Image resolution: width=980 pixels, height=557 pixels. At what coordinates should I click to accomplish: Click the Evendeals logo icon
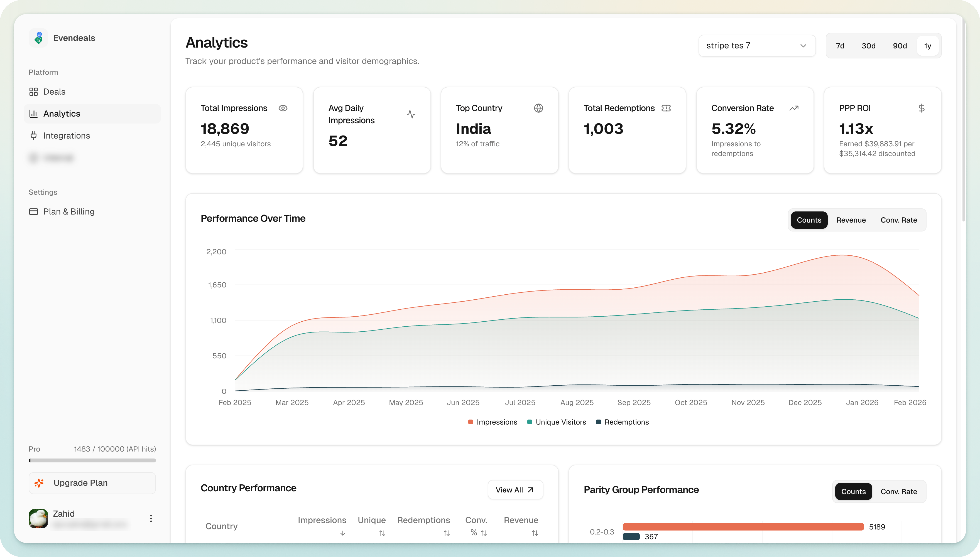coord(38,38)
